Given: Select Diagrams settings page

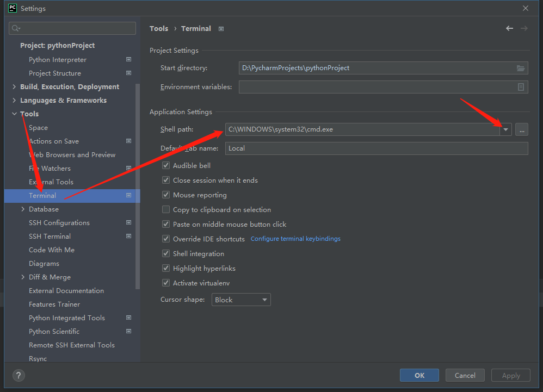Looking at the screenshot, I should tap(44, 264).
